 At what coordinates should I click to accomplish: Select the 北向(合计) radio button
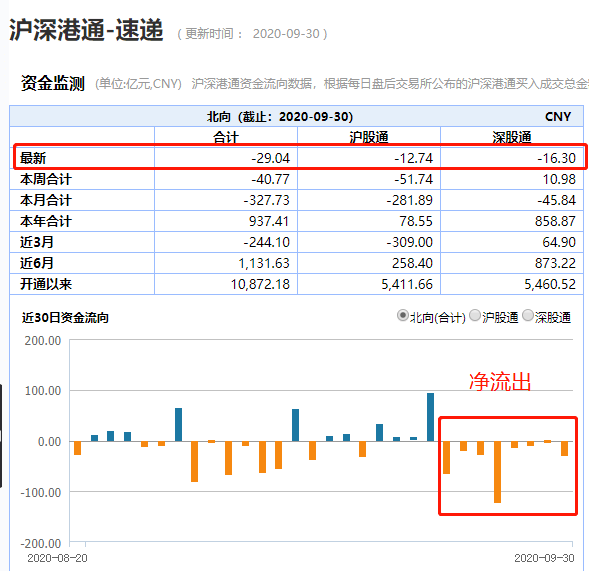403,316
